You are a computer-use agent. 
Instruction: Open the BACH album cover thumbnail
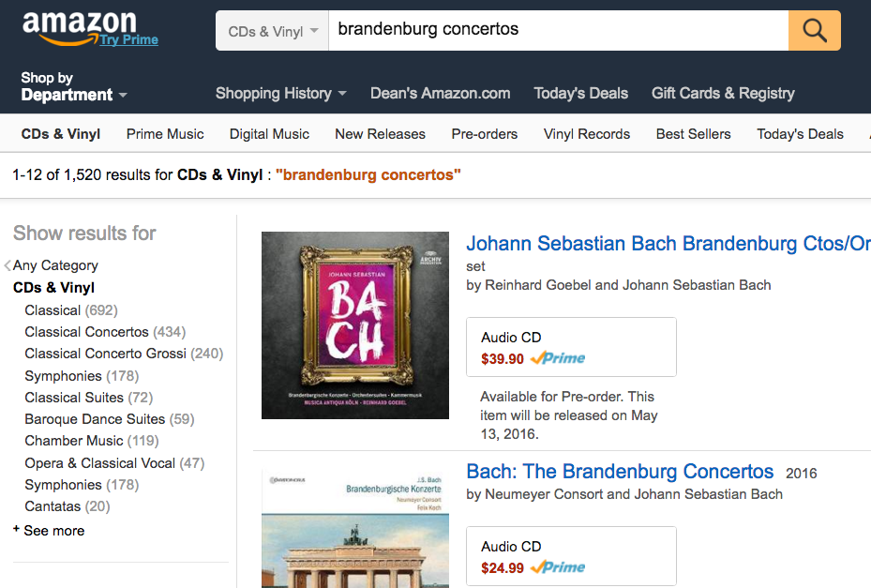click(x=354, y=325)
